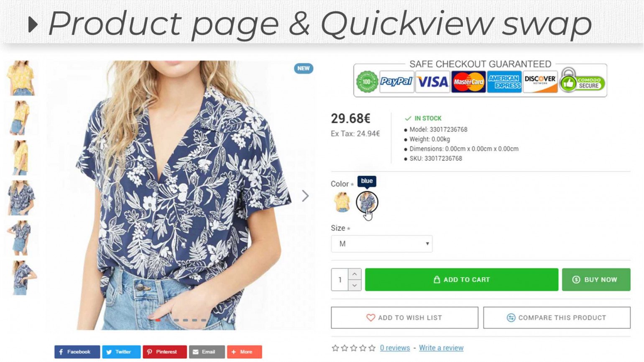Go to next product image arrow
Viewport: 644px width, 362px height.
click(305, 196)
